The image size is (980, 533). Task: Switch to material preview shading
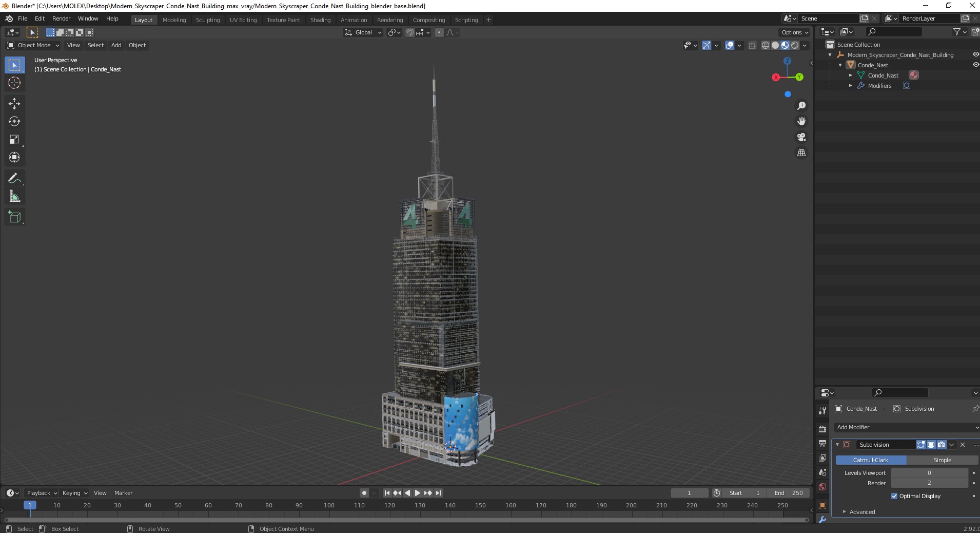[785, 45]
